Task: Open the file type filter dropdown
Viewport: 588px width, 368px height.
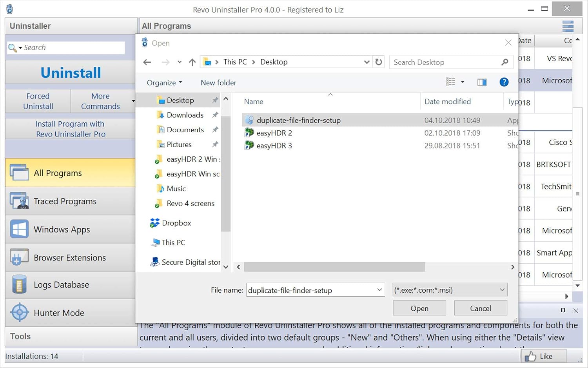Action: 450,290
